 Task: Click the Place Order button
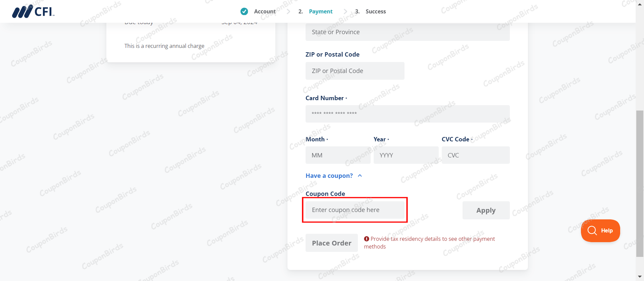[331, 243]
